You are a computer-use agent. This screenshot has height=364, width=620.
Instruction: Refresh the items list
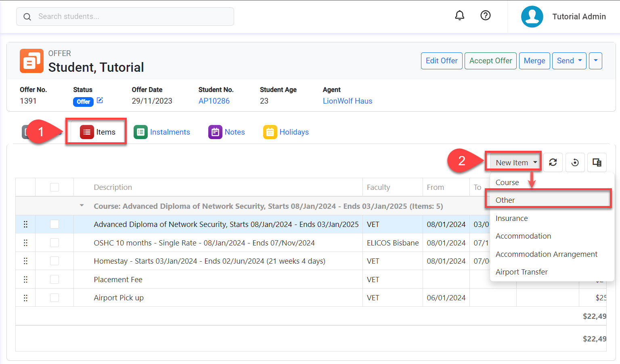coord(553,162)
